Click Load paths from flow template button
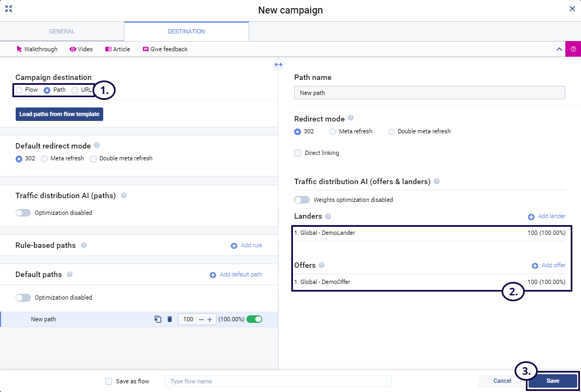This screenshot has width=581, height=392. [59, 114]
